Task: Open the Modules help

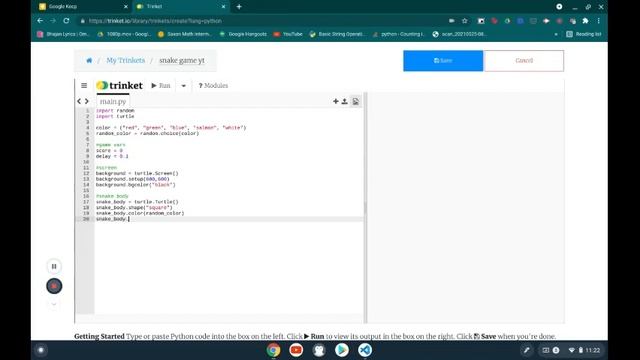Action: pyautogui.click(x=213, y=85)
